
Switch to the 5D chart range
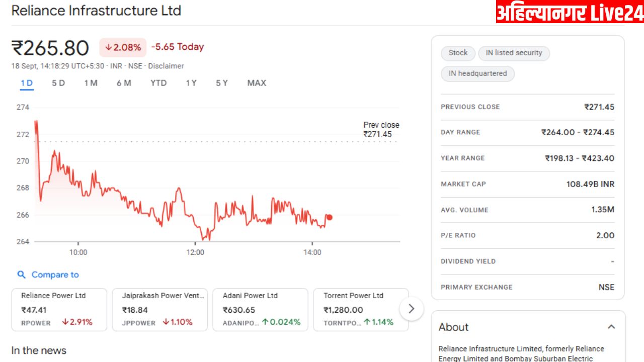(58, 83)
